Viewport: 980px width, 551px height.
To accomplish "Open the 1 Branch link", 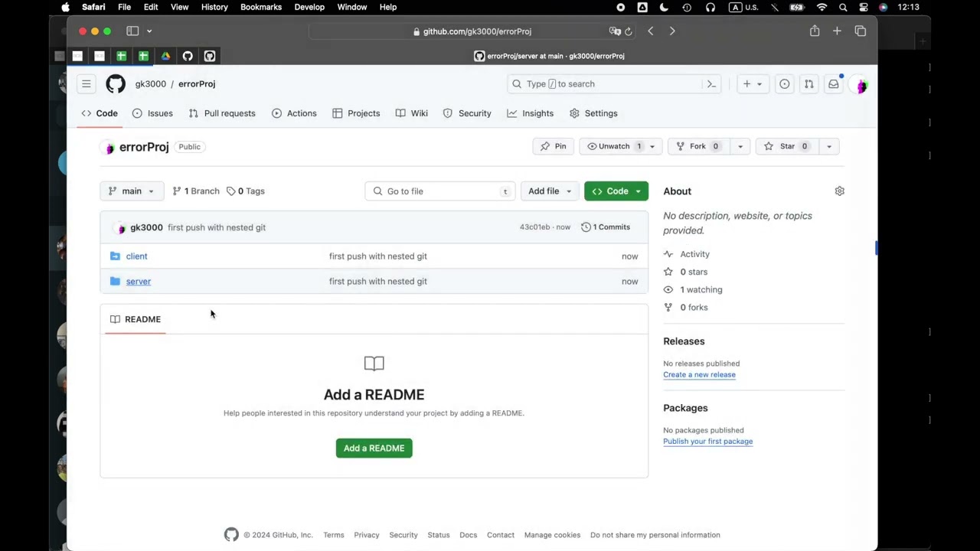I will pyautogui.click(x=196, y=191).
